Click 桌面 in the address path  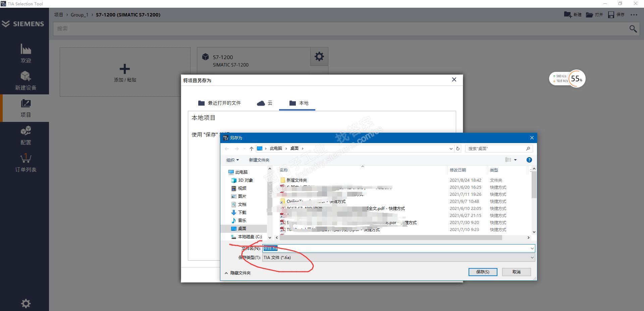click(294, 148)
